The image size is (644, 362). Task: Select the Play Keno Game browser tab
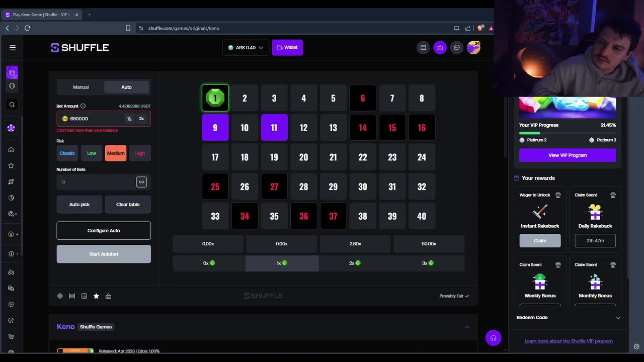(42, 15)
